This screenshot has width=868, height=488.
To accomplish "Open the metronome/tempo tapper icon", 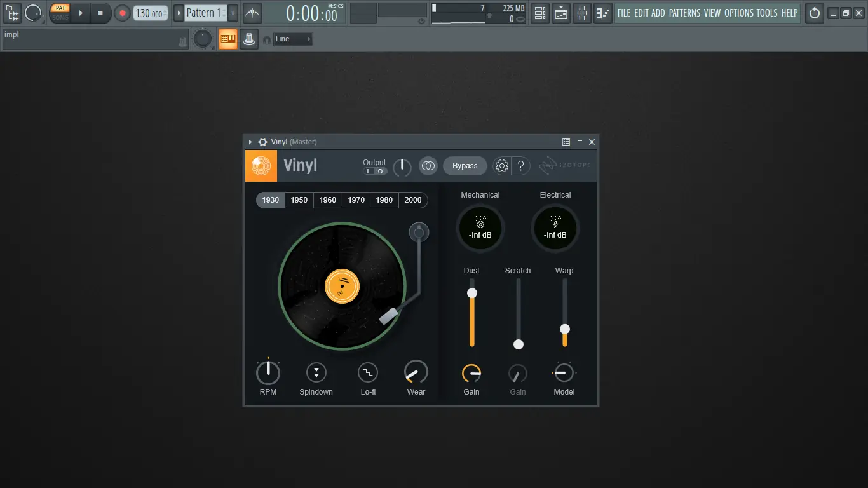I will click(x=252, y=13).
